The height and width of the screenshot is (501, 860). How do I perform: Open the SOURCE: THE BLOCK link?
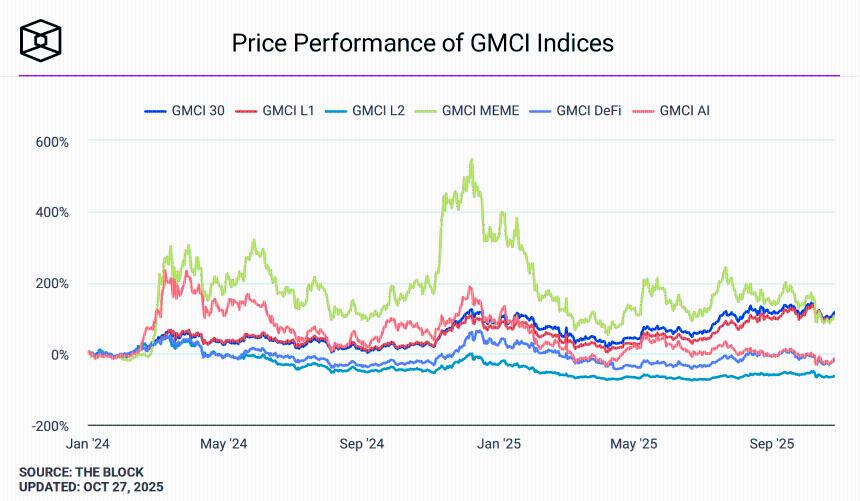click(x=81, y=472)
